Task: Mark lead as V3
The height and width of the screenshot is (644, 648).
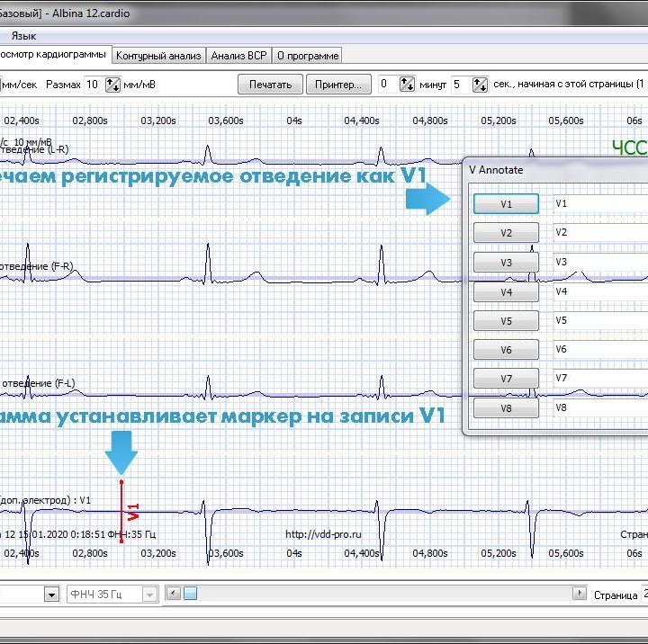Action: click(x=506, y=263)
